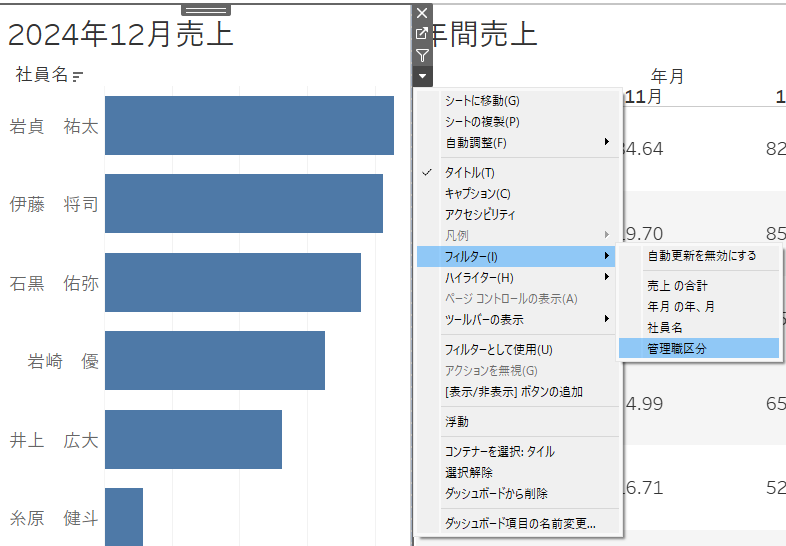Toggle 社員名 filter in submenu
The height and width of the screenshot is (546, 786).
[x=699, y=328]
